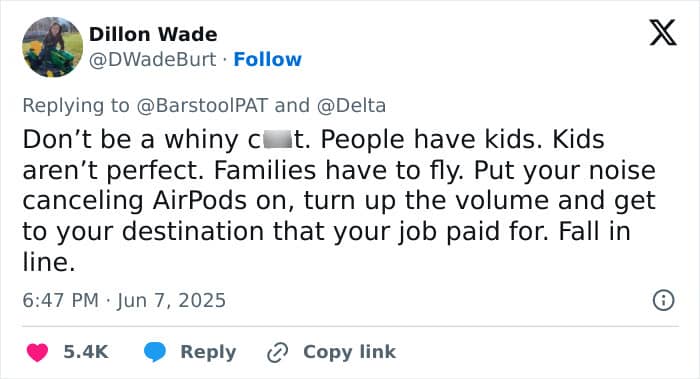Click the Copy link text
The width and height of the screenshot is (700, 379).
click(x=349, y=352)
